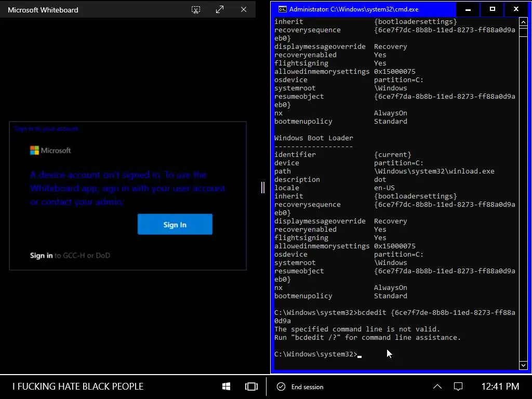Click the cmd.exe window title text
The height and width of the screenshot is (399, 532).
click(353, 9)
